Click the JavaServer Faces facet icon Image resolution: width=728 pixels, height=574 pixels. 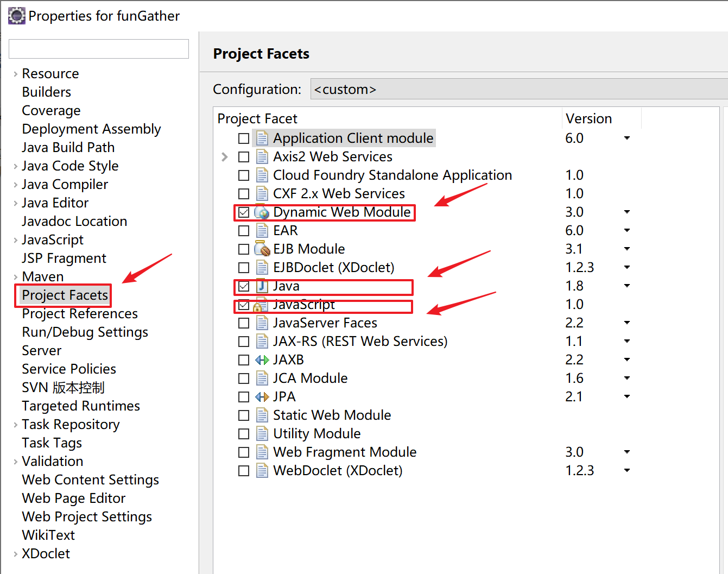click(x=262, y=323)
